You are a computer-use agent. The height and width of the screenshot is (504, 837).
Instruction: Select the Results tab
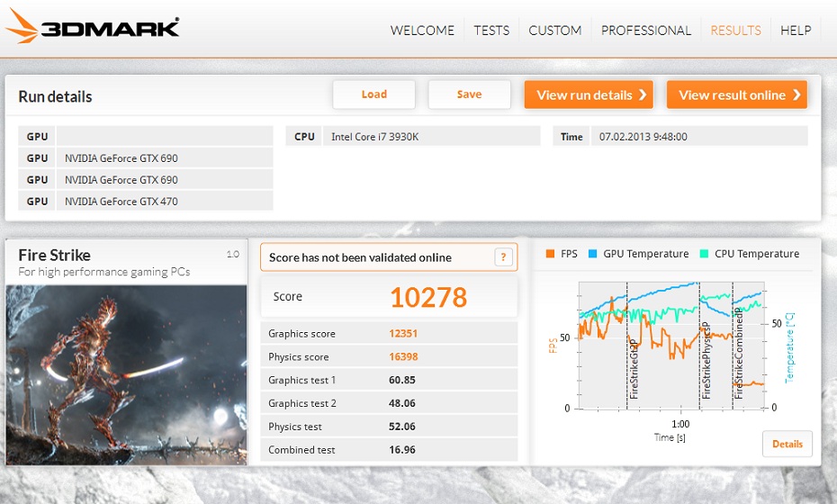coord(735,31)
